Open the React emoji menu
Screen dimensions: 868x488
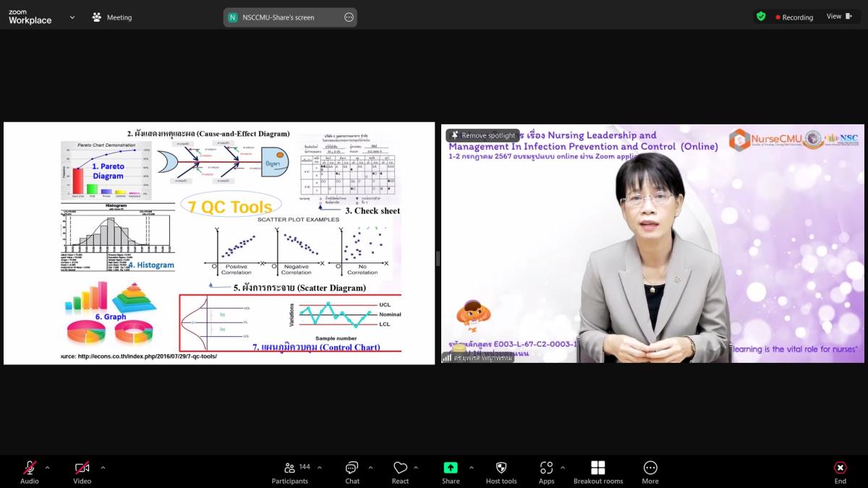[400, 472]
